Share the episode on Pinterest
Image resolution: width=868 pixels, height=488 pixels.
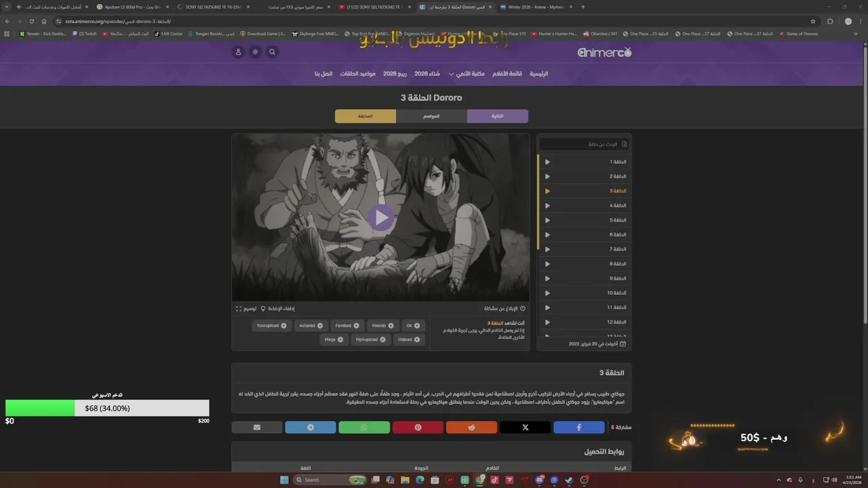(418, 428)
